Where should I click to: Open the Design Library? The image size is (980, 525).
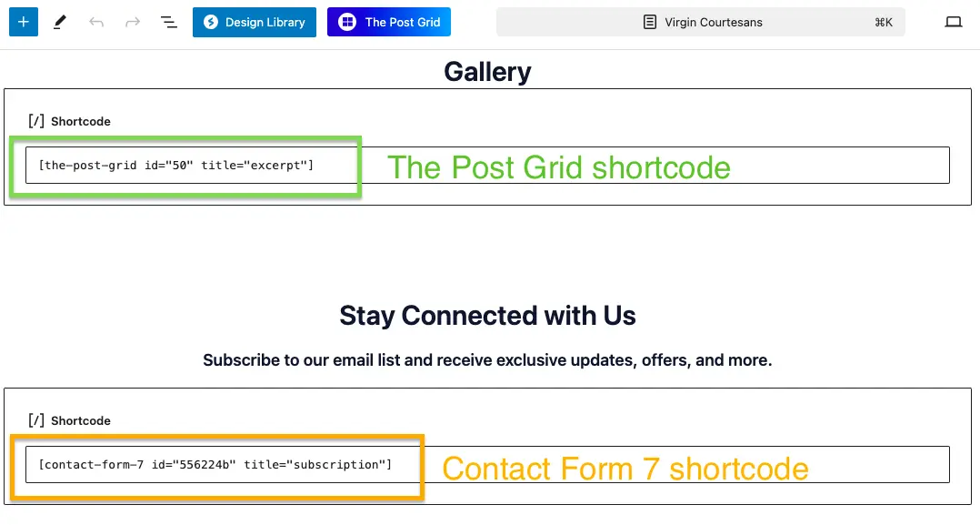point(255,22)
